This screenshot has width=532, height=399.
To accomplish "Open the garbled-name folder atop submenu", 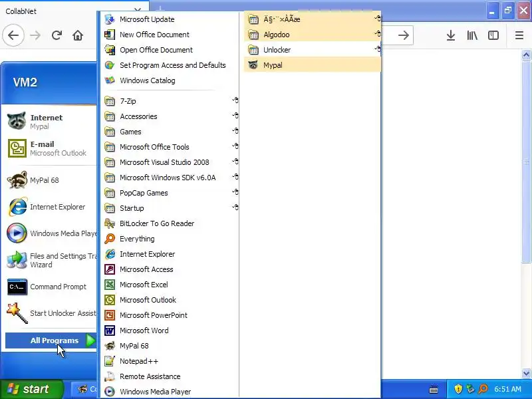I will click(312, 19).
